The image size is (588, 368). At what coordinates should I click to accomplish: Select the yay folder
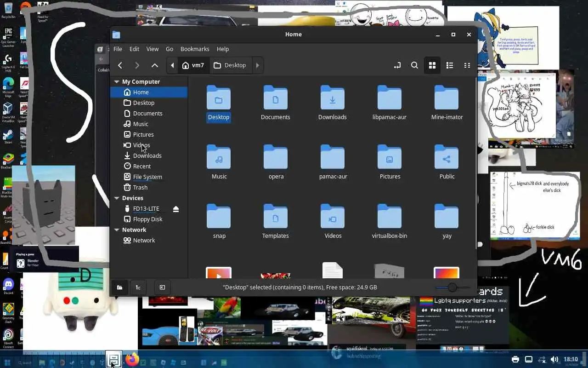click(x=447, y=222)
